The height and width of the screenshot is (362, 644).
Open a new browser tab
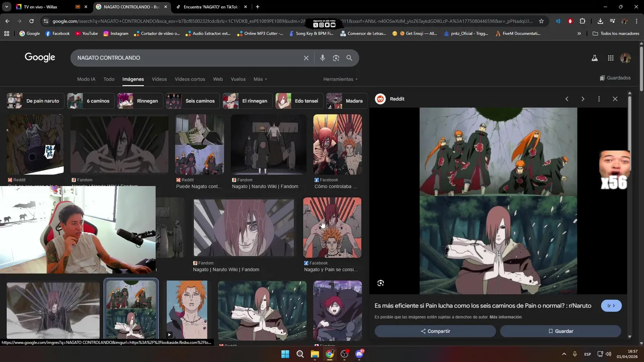[x=258, y=7]
